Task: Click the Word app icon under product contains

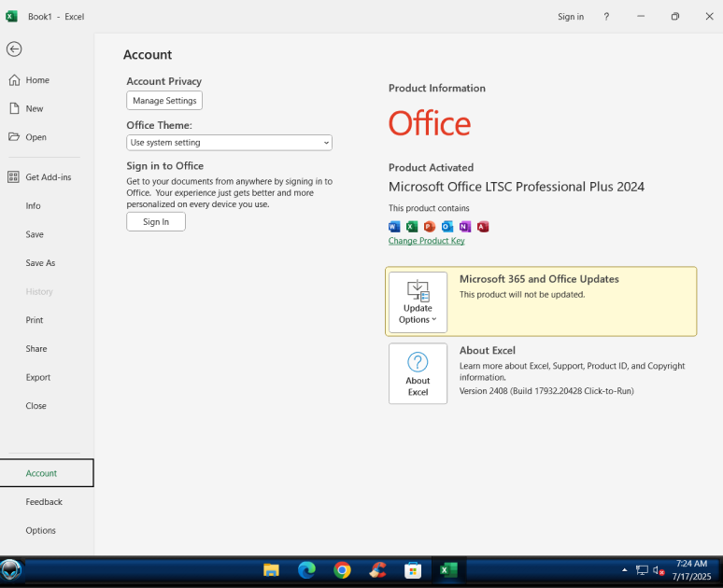Action: pos(394,226)
